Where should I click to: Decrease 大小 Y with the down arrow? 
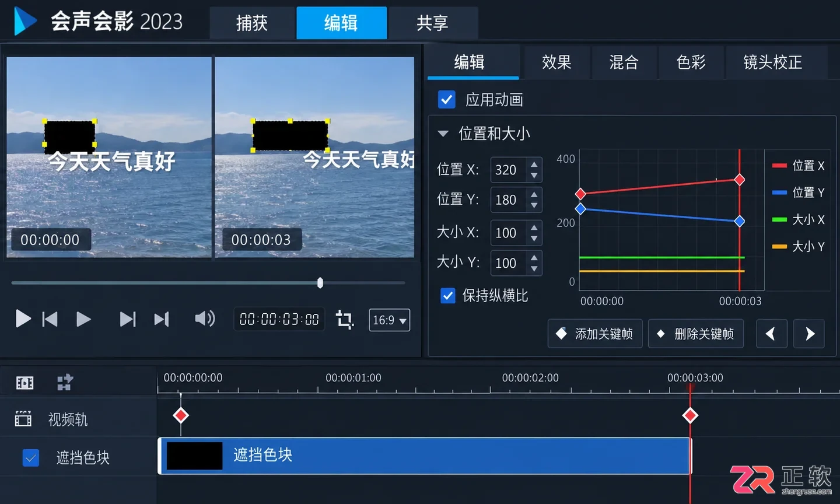(x=534, y=268)
